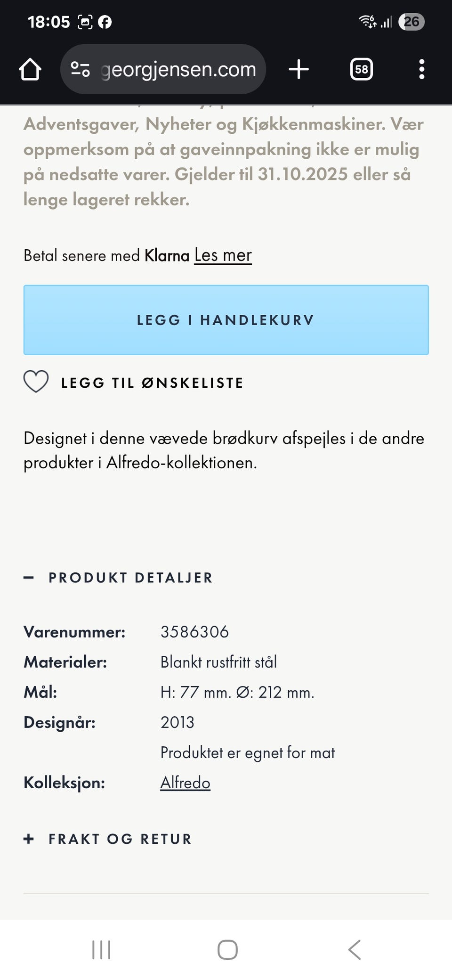The height and width of the screenshot is (980, 452).
Task: Expand the Frakt og Retur section
Action: pos(120,839)
